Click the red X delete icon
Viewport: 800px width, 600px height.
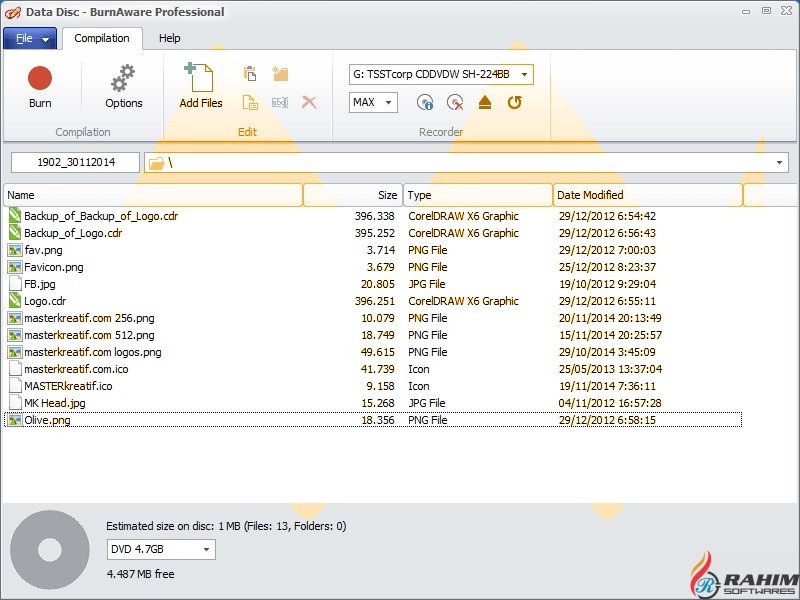(x=309, y=102)
